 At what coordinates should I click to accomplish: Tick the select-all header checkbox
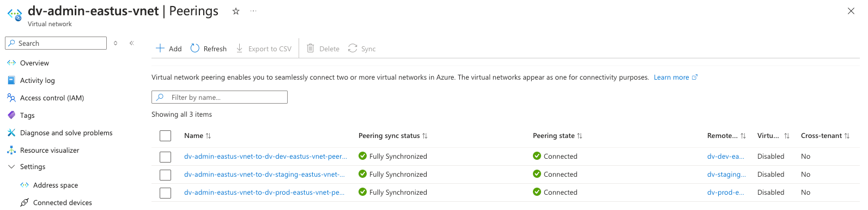(166, 136)
